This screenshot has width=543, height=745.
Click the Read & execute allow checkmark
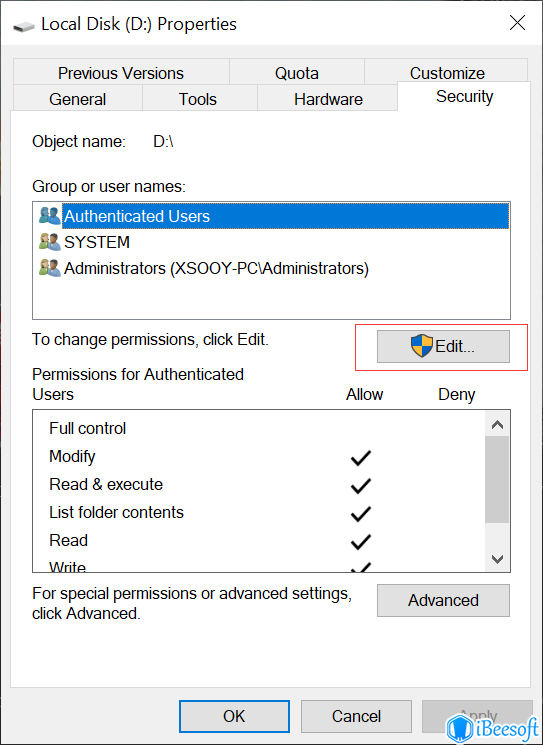361,486
